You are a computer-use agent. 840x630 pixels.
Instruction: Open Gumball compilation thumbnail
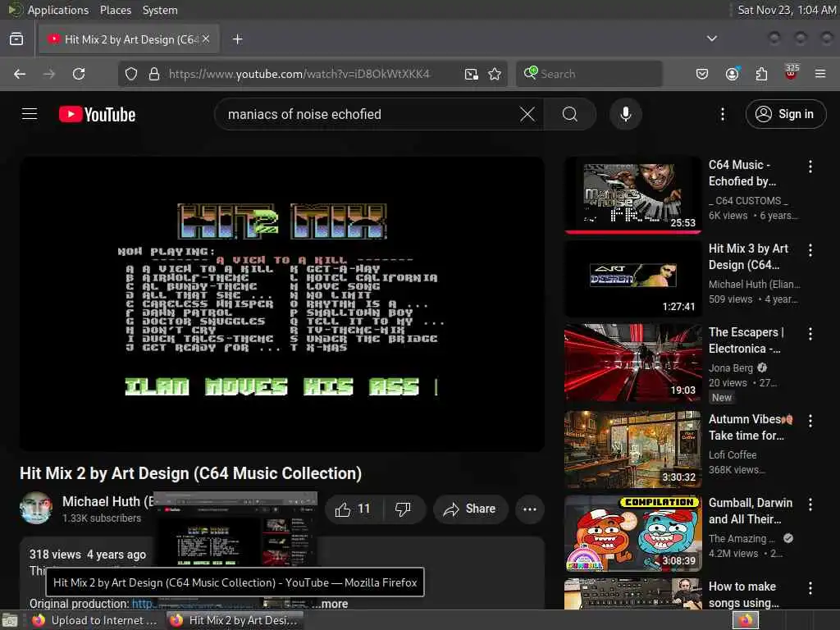point(633,532)
